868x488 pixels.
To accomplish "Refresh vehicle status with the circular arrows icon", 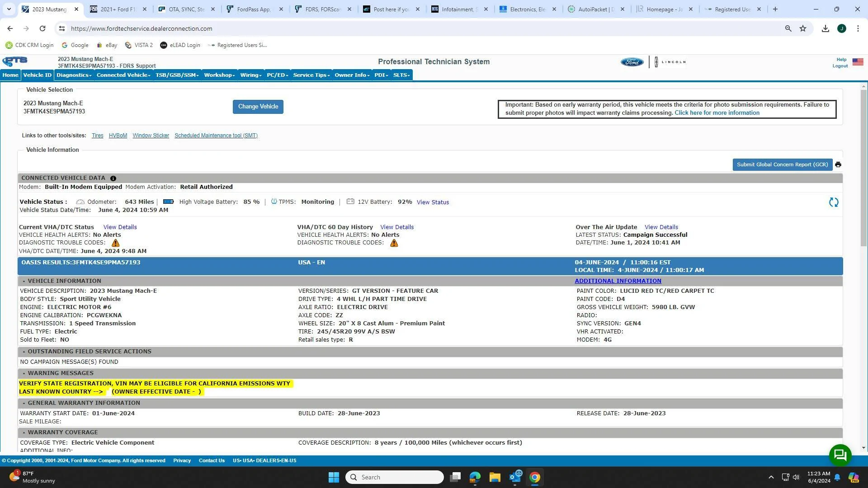I will coord(834,202).
